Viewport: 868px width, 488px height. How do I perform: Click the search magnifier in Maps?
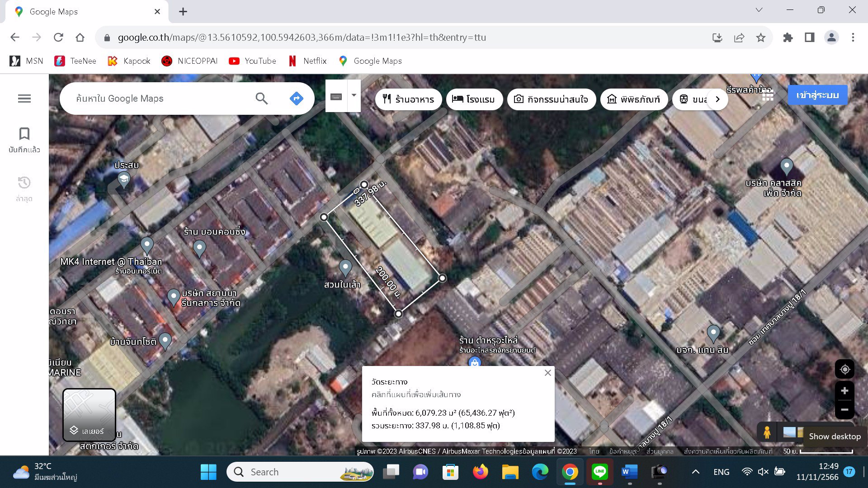coord(262,98)
